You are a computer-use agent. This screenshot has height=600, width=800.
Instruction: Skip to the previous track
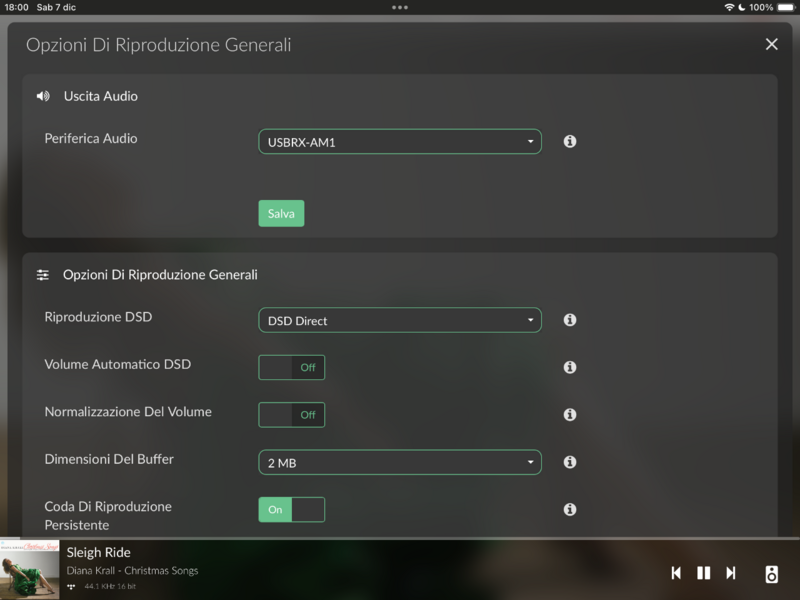(676, 573)
